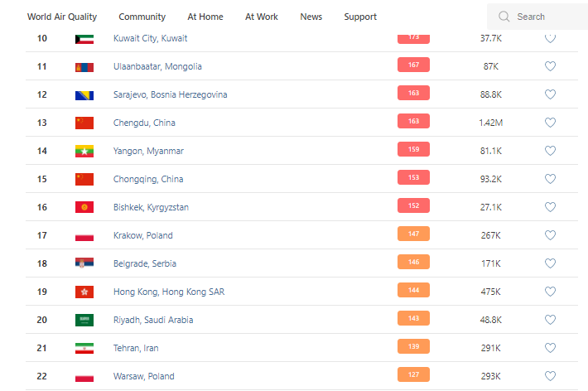
Task: Click heart icon for Hong Kong row
Action: (x=550, y=292)
